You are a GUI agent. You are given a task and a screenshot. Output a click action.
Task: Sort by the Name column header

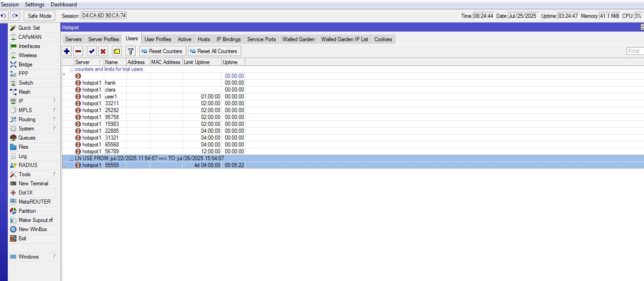pyautogui.click(x=115, y=62)
